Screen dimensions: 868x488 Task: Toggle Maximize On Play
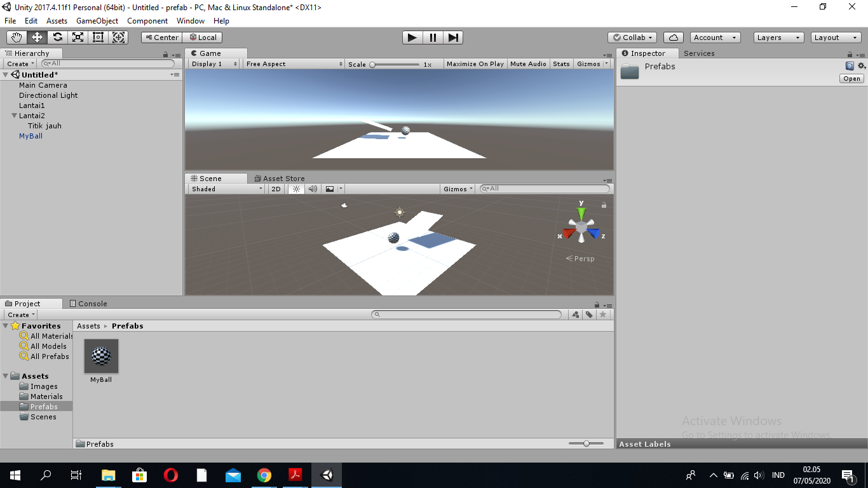475,64
